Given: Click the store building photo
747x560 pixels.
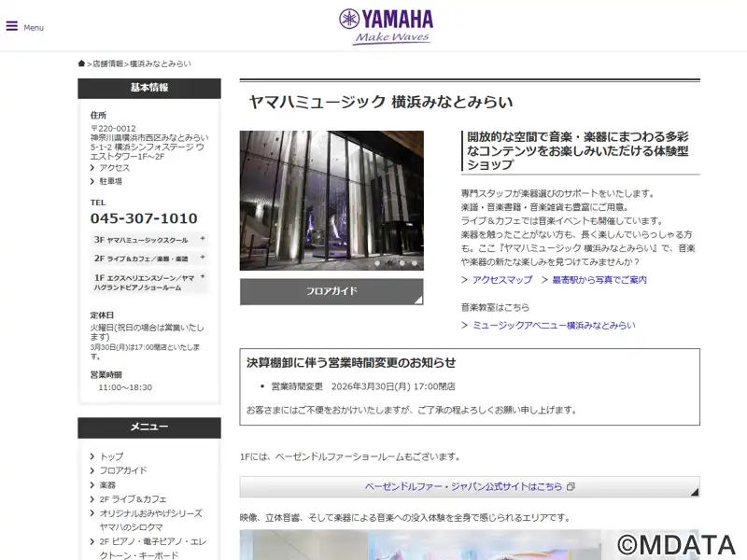Looking at the screenshot, I should point(331,201).
